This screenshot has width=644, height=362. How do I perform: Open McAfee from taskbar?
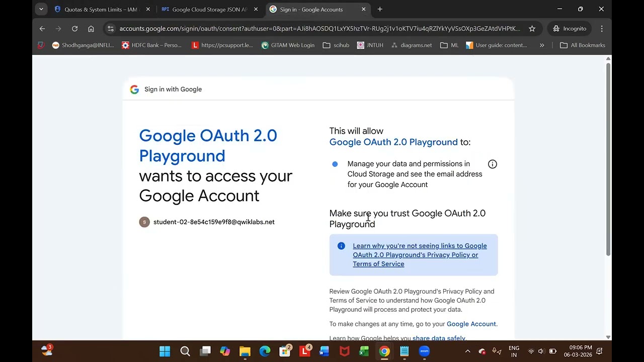click(344, 351)
